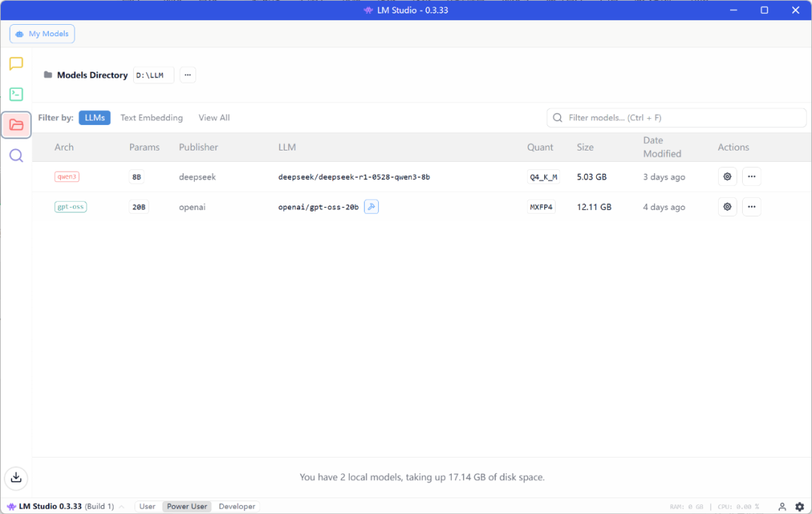
Task: Click the 12.11 GB size value
Action: (594, 207)
